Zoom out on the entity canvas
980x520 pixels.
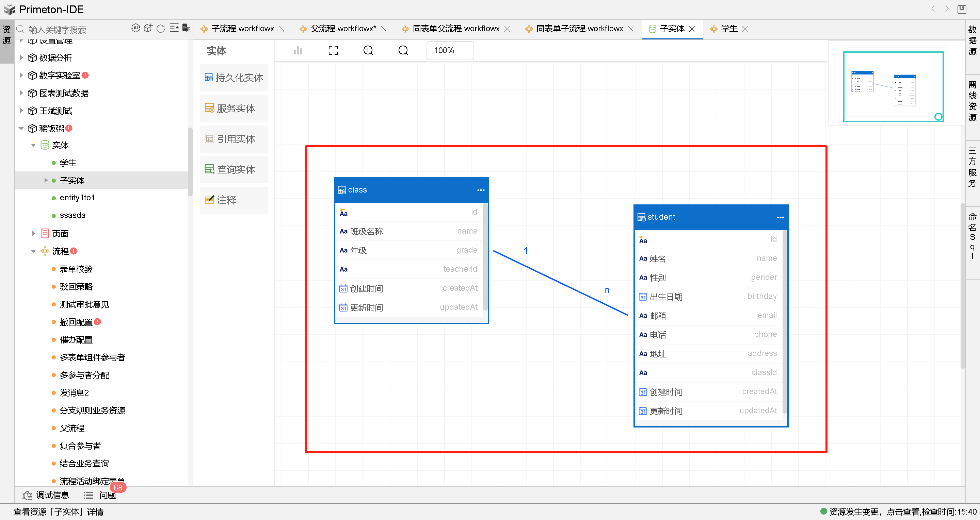[403, 51]
